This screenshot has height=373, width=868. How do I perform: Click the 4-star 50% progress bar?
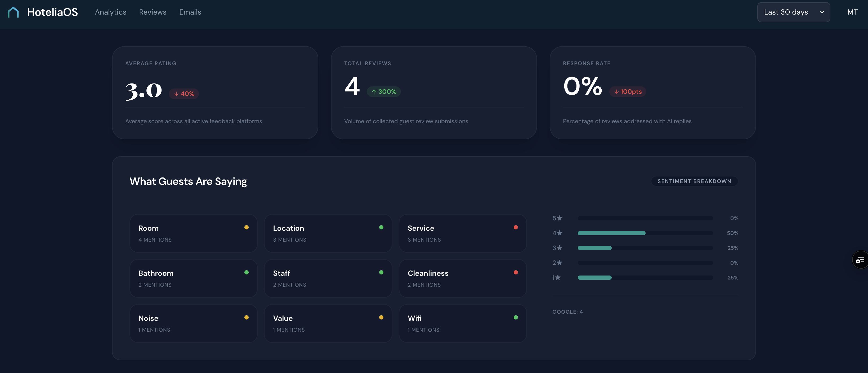[645, 233]
